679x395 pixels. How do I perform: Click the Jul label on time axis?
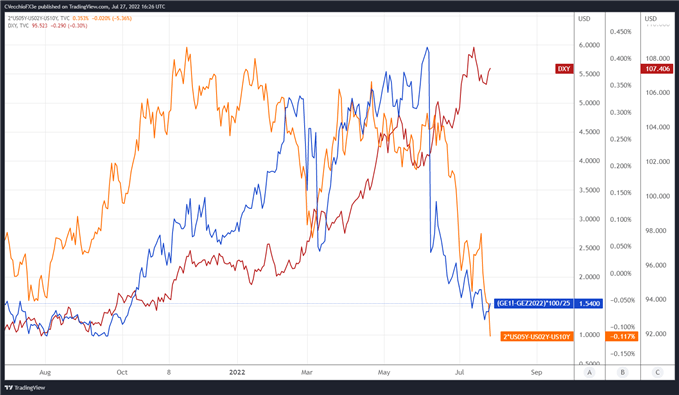coord(459,372)
